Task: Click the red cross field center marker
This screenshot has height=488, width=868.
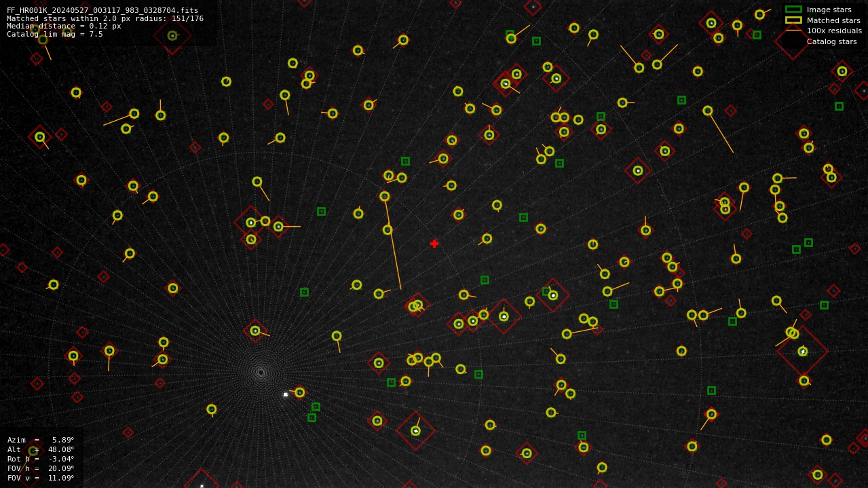Action: (434, 244)
